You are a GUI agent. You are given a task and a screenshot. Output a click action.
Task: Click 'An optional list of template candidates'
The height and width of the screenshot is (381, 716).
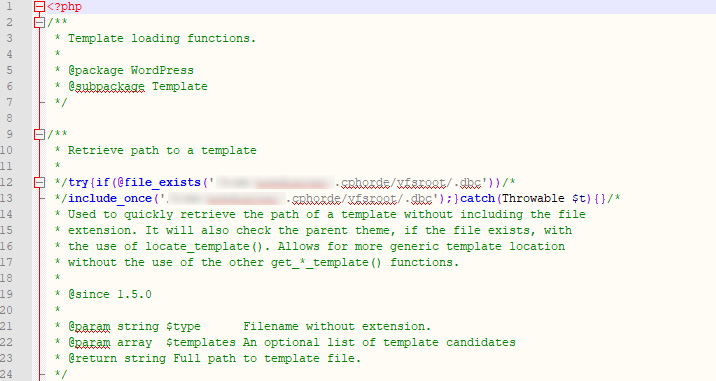point(379,342)
